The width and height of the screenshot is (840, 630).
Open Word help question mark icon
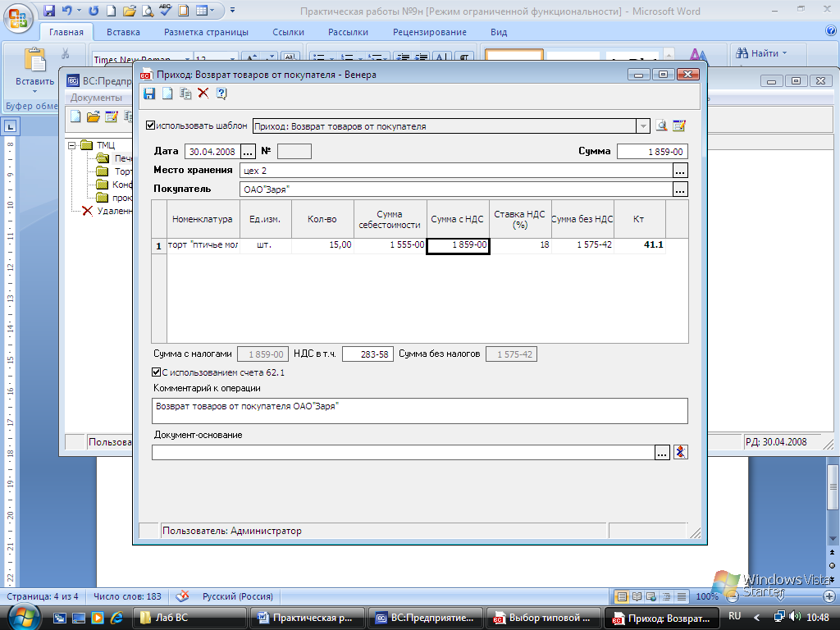831,31
